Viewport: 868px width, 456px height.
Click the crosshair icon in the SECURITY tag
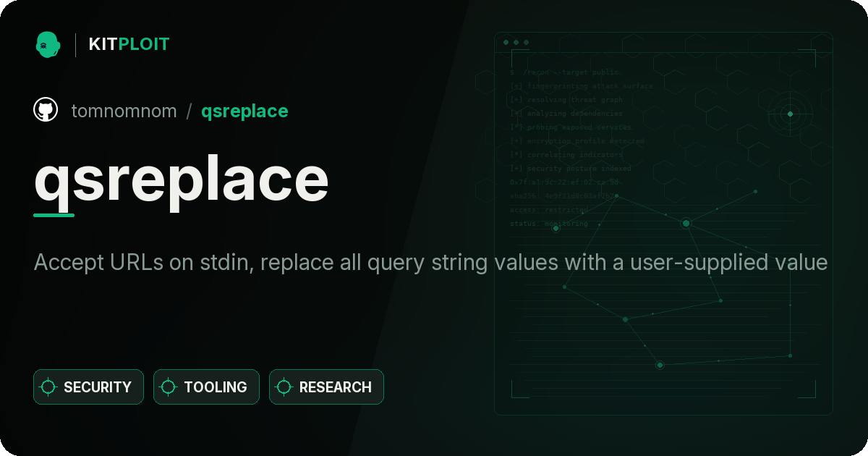tap(48, 387)
